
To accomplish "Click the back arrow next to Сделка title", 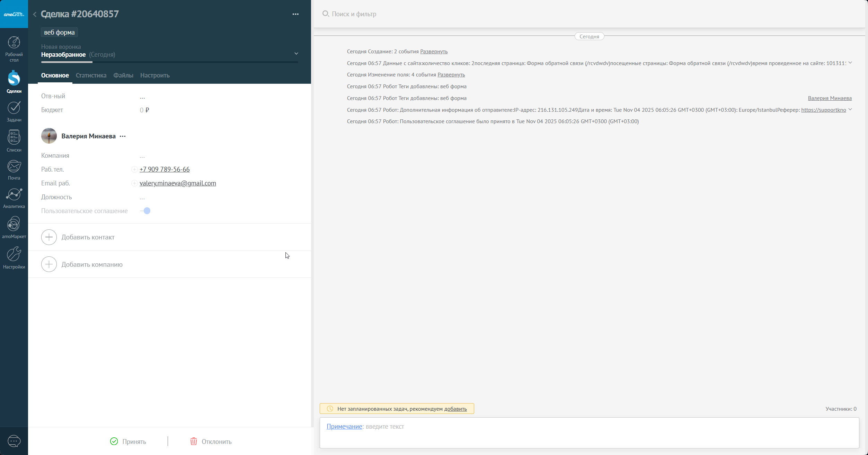I will (35, 14).
